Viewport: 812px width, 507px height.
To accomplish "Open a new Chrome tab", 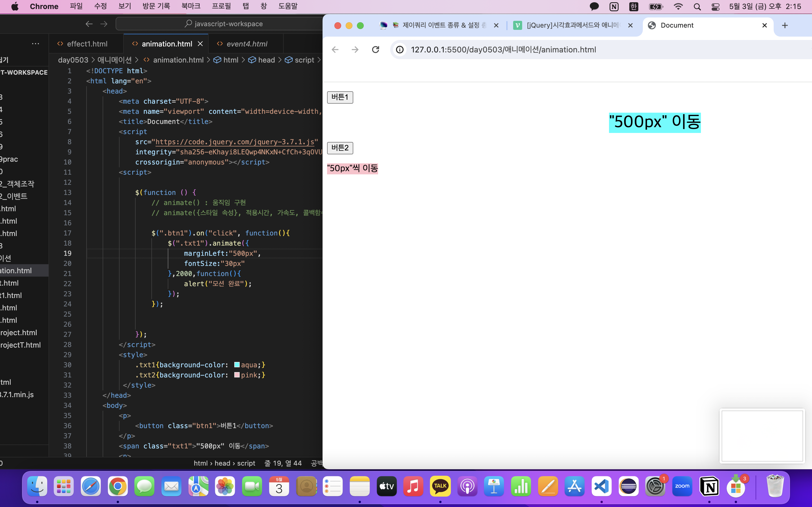I will pos(784,25).
